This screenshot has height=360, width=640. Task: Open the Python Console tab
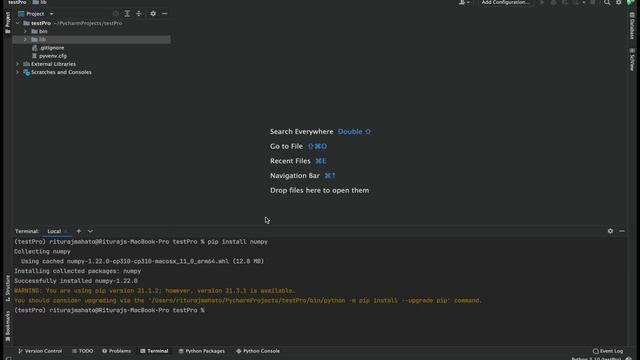coord(258,351)
